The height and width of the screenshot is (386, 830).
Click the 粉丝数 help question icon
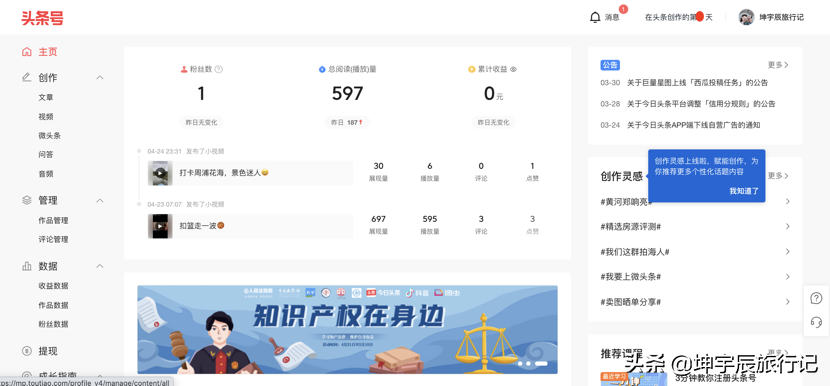(x=219, y=69)
